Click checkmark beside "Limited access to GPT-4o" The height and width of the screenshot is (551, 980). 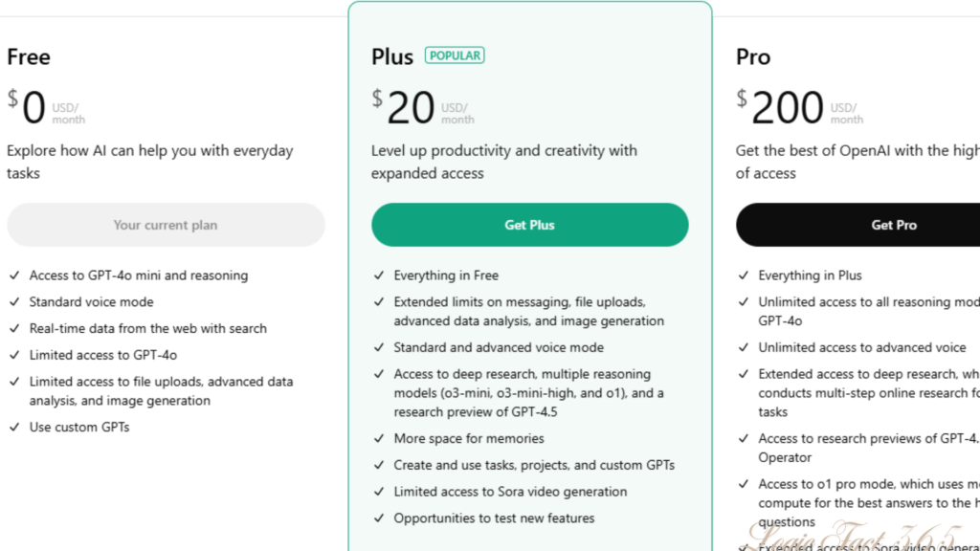tap(14, 355)
